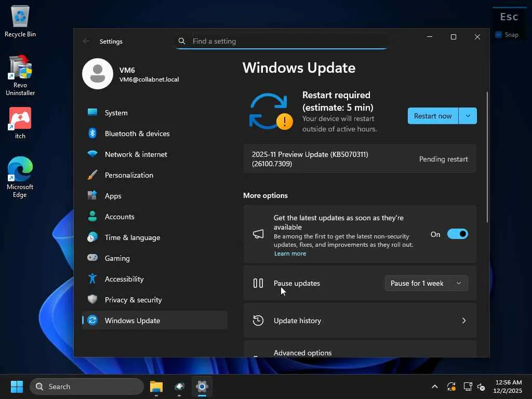This screenshot has height=399, width=532.
Task: Turn off get latest updates toggle
Action: coord(457,234)
